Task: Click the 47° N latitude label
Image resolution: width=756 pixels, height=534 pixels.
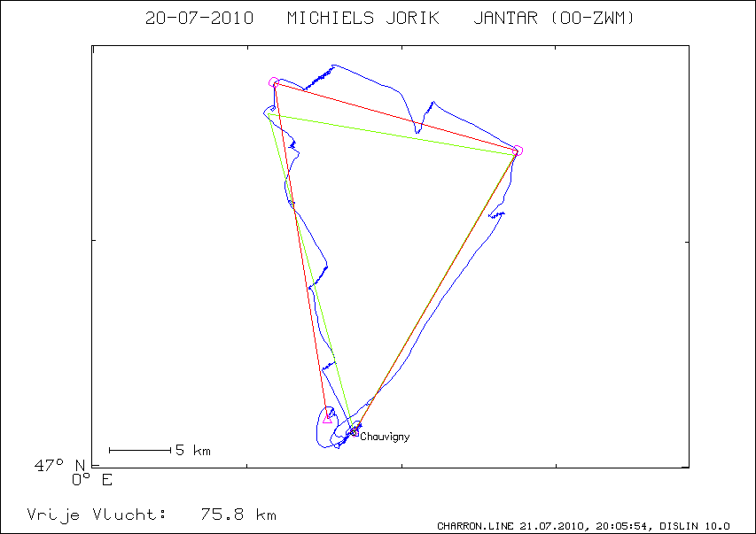Action: pyautogui.click(x=59, y=465)
